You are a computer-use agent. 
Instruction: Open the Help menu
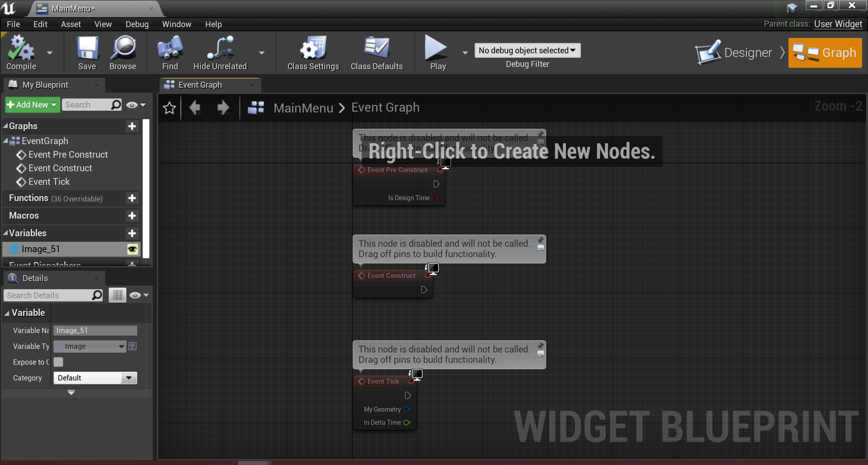coord(213,24)
